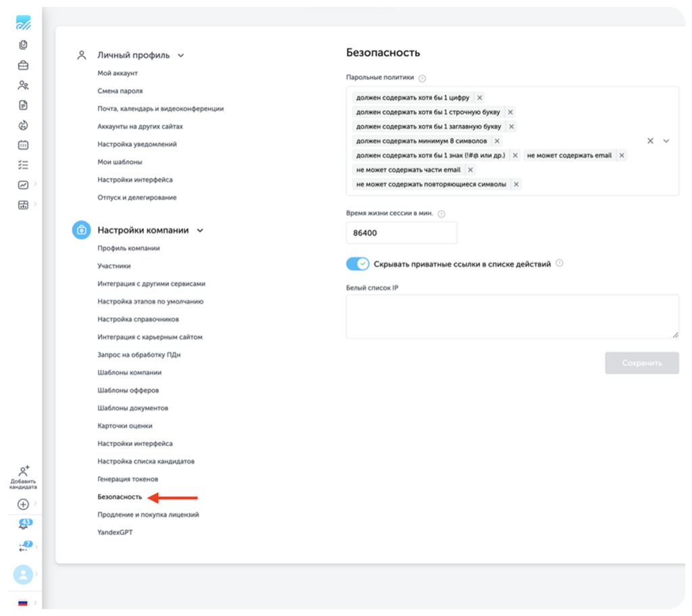
Task: Open the candidates people icon in sidebar
Action: (23, 85)
